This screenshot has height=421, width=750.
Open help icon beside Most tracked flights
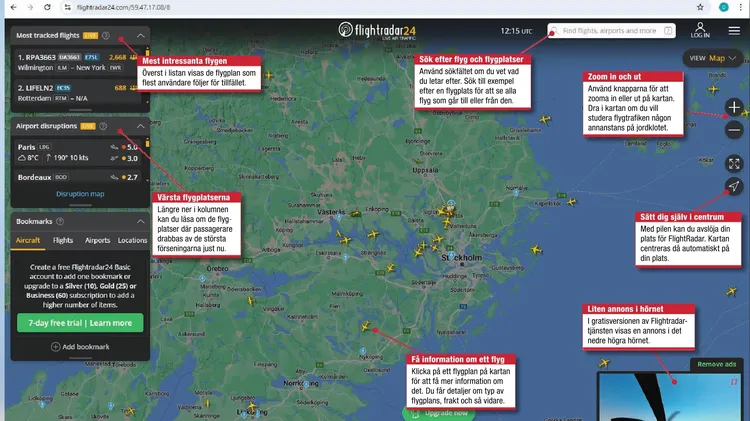pyautogui.click(x=106, y=35)
